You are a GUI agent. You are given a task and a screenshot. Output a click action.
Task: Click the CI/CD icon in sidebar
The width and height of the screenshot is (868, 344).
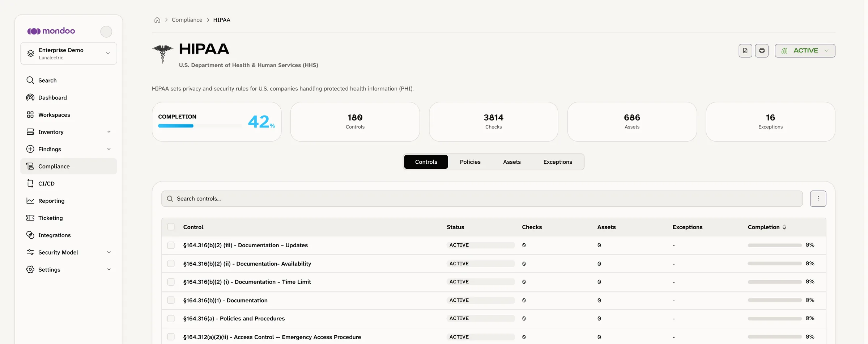coord(30,183)
